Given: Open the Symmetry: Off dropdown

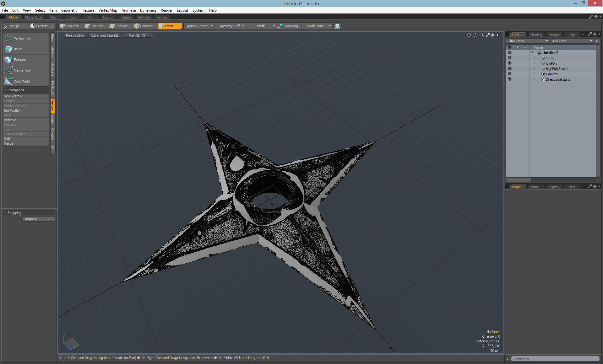Looking at the screenshot, I should pyautogui.click(x=231, y=26).
